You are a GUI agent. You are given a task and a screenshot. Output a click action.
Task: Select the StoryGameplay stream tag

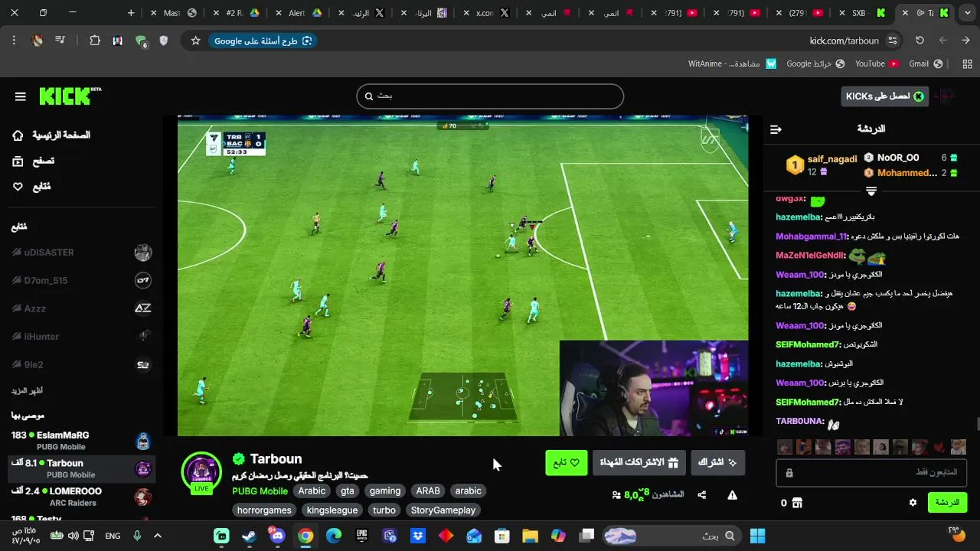443,510
